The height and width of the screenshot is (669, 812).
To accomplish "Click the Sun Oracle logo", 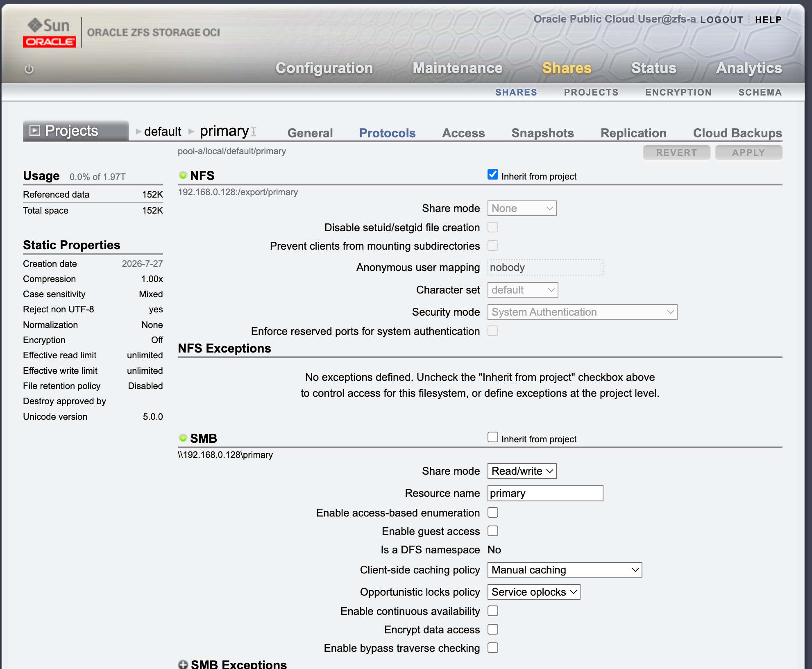I will tap(50, 33).
